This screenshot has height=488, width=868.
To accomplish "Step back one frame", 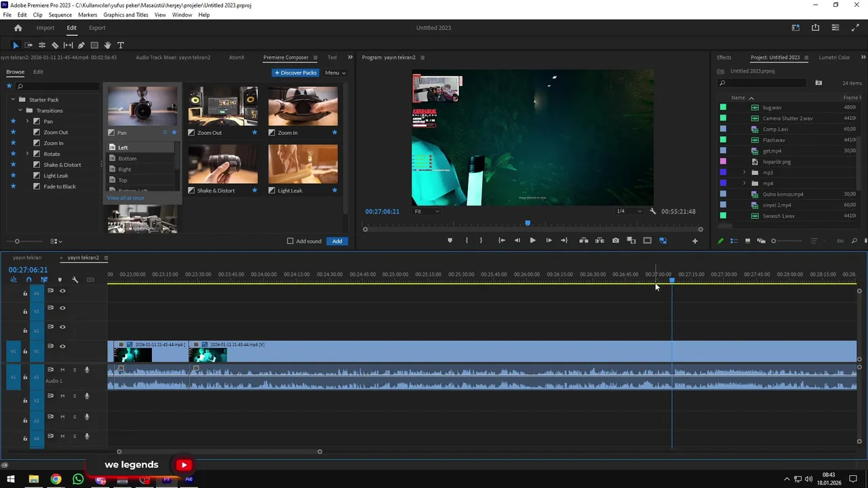I will 517,241.
